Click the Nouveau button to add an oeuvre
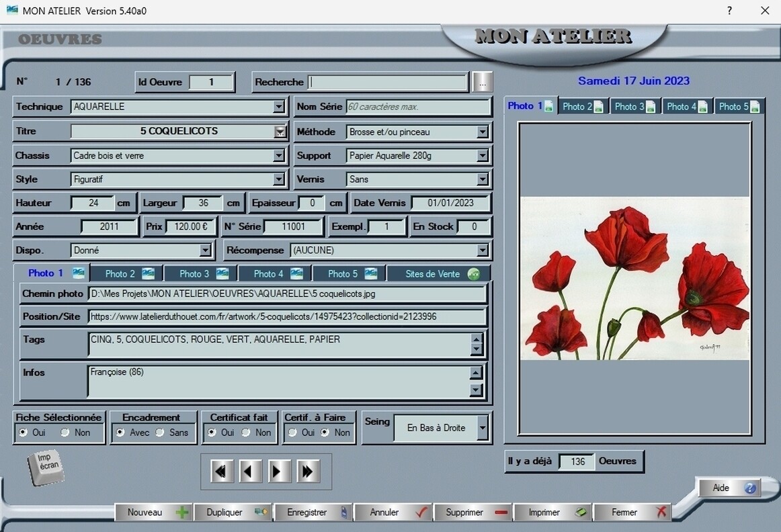781x532 pixels. 154,512
